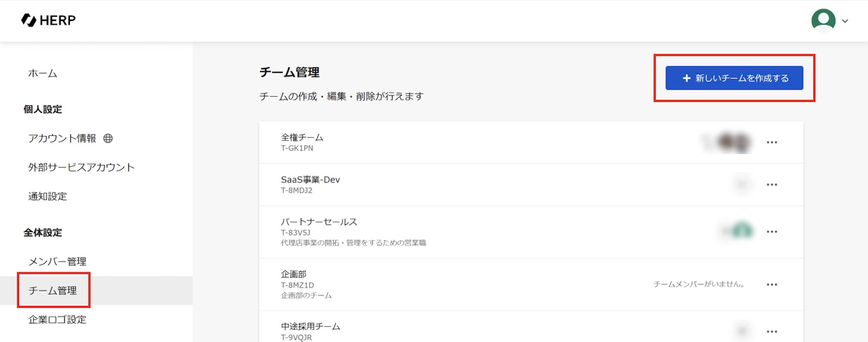Open more options for SaaS事業-Dev

coord(771,184)
